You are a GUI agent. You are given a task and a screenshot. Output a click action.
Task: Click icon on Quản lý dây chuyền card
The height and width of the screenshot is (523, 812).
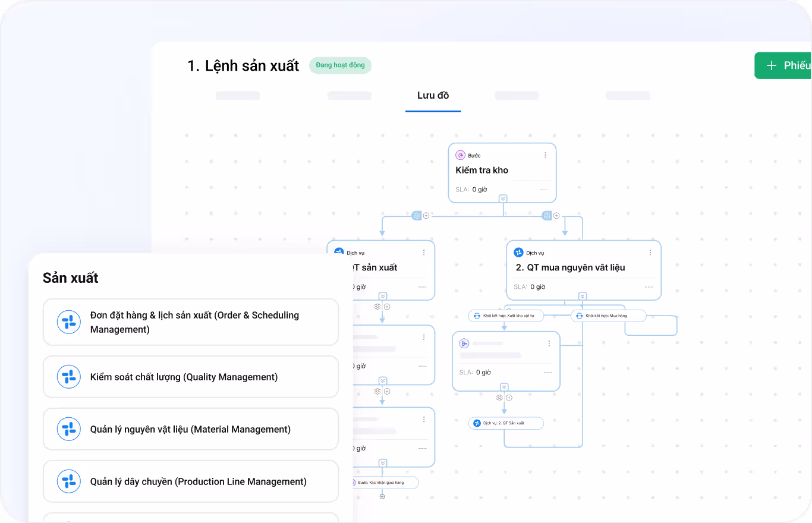point(68,481)
